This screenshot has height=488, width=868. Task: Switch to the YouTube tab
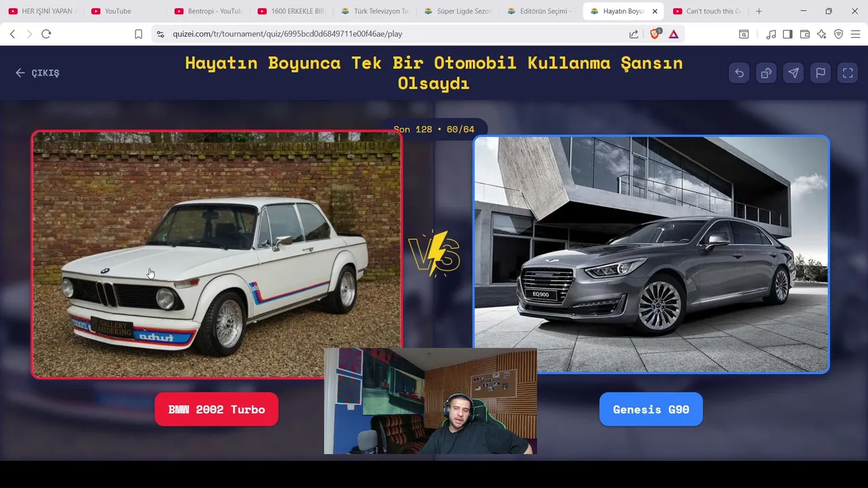click(125, 12)
